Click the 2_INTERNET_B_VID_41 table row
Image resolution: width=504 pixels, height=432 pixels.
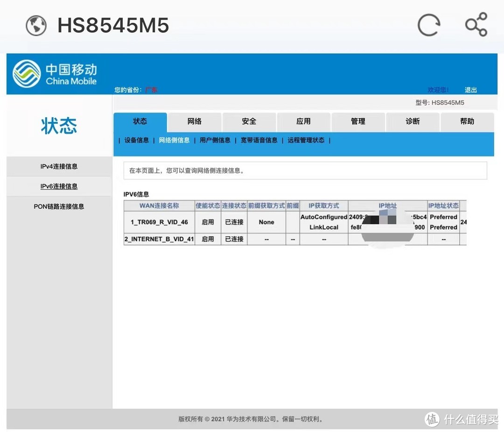[x=159, y=239]
